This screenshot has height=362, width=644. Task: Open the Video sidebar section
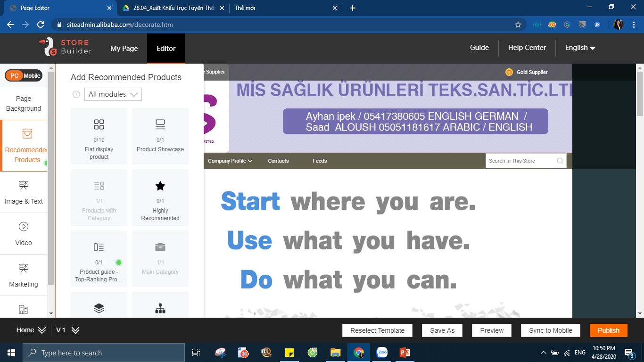point(24,233)
